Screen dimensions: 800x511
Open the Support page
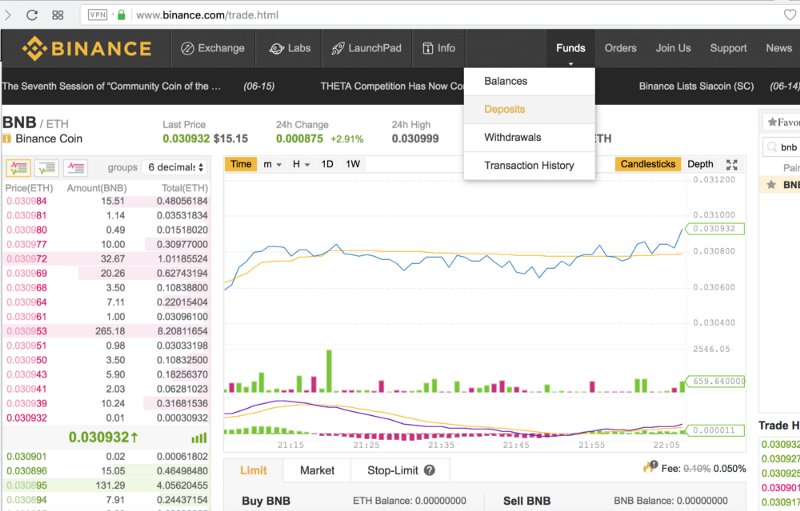click(x=728, y=48)
